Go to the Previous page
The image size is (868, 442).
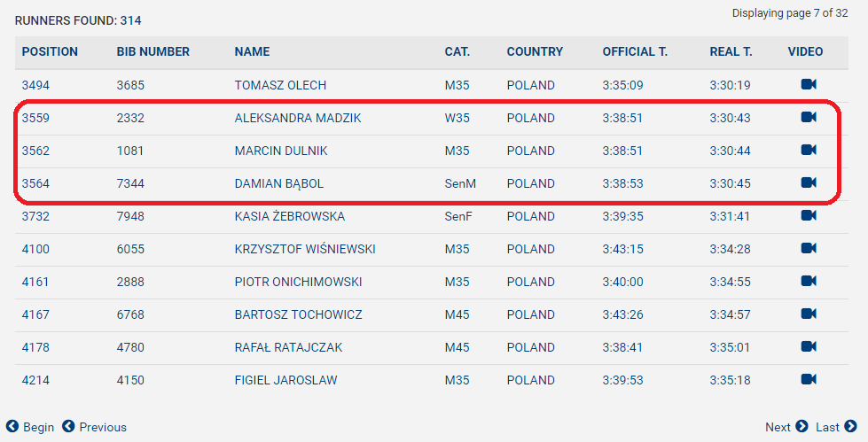[x=94, y=427]
